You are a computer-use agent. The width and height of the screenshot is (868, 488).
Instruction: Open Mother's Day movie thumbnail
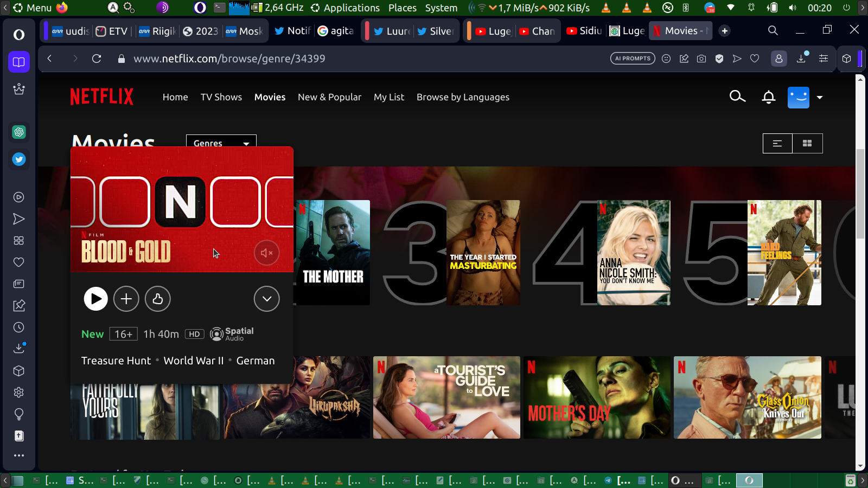(x=597, y=397)
